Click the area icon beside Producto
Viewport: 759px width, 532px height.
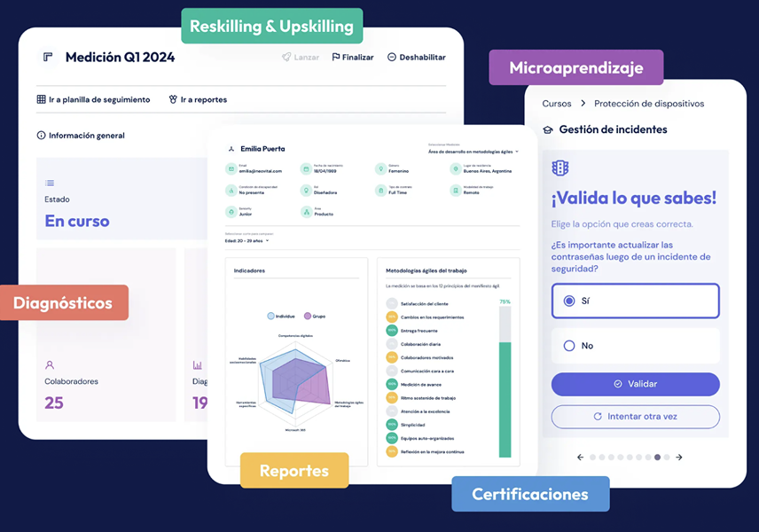pos(306,212)
